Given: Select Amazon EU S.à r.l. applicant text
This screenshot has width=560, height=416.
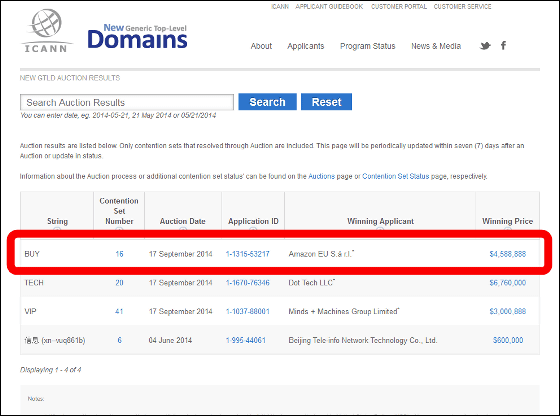Looking at the screenshot, I should tap(321, 254).
